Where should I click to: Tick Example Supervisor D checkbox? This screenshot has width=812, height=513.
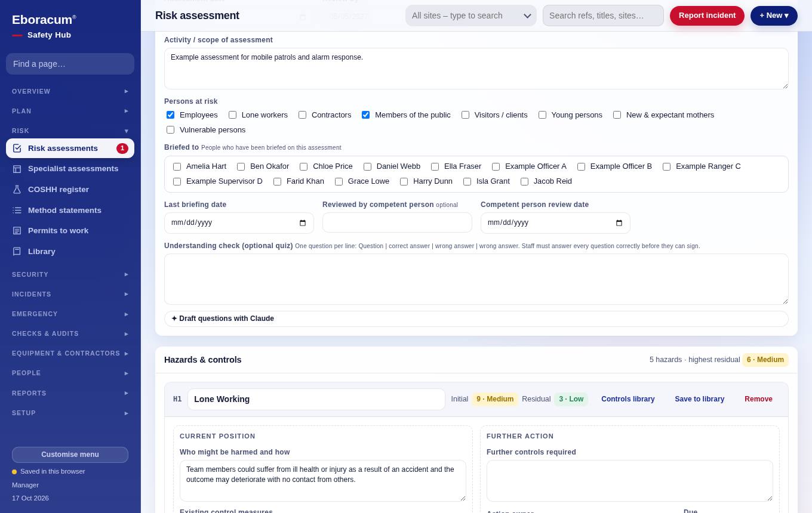(x=177, y=182)
